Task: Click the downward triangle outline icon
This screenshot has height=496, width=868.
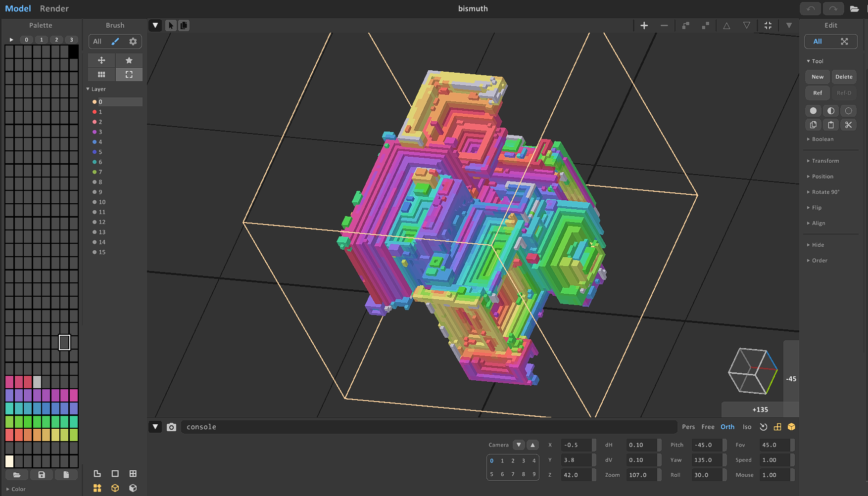Action: click(746, 25)
